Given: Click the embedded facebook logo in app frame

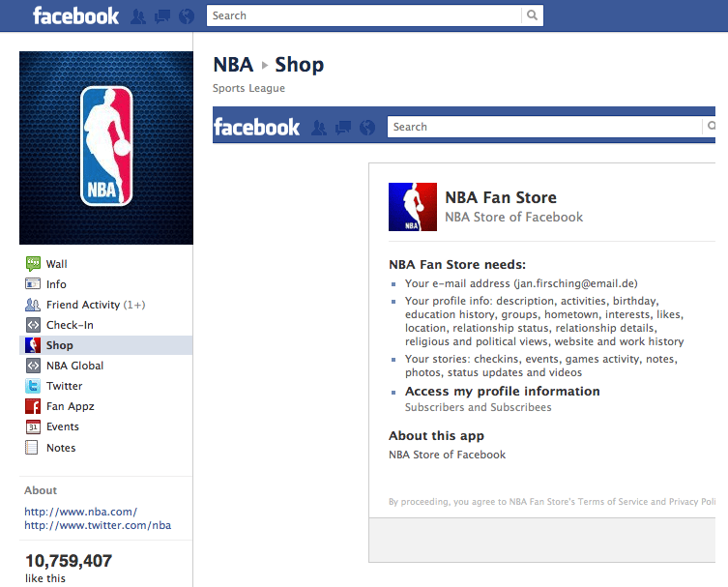Looking at the screenshot, I should [257, 128].
